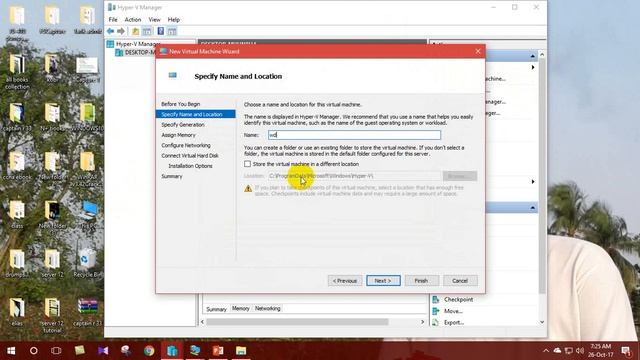Select the Recycle Bin desktop icon

pyautogui.click(x=86, y=263)
